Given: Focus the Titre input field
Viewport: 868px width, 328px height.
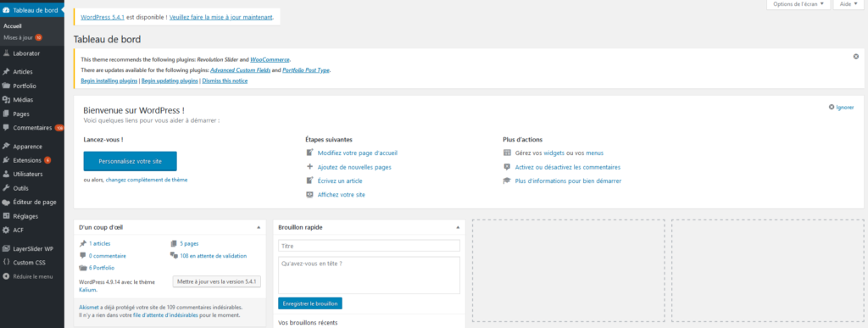Looking at the screenshot, I should click(x=370, y=246).
